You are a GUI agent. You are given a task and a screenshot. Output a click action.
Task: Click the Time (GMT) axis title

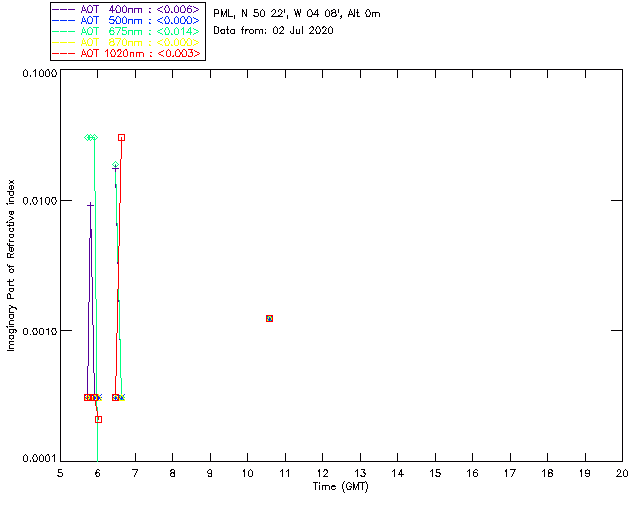(342, 488)
